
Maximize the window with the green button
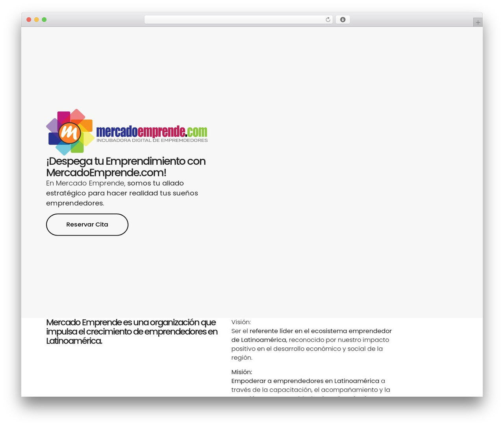point(44,20)
